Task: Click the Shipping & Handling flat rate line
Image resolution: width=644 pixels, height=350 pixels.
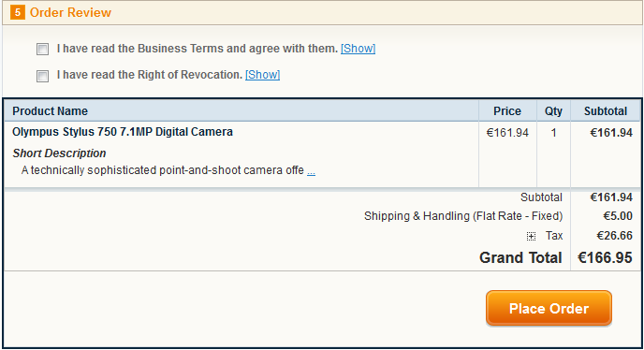Action: [x=463, y=216]
